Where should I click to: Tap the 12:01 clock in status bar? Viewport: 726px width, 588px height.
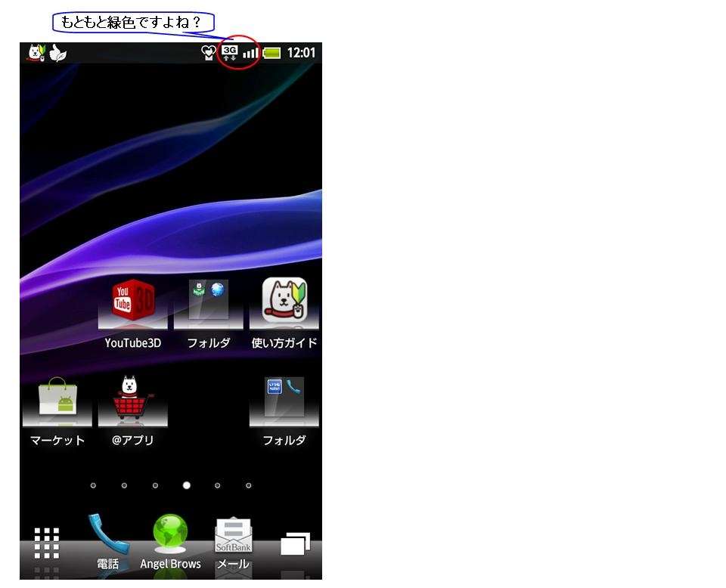[x=302, y=53]
